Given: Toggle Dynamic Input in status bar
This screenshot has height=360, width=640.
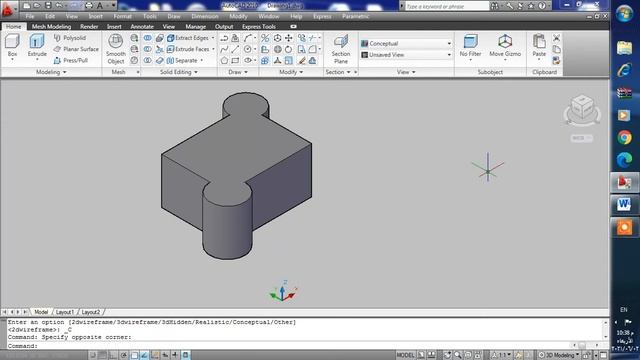Looking at the screenshot, I should (x=175, y=355).
